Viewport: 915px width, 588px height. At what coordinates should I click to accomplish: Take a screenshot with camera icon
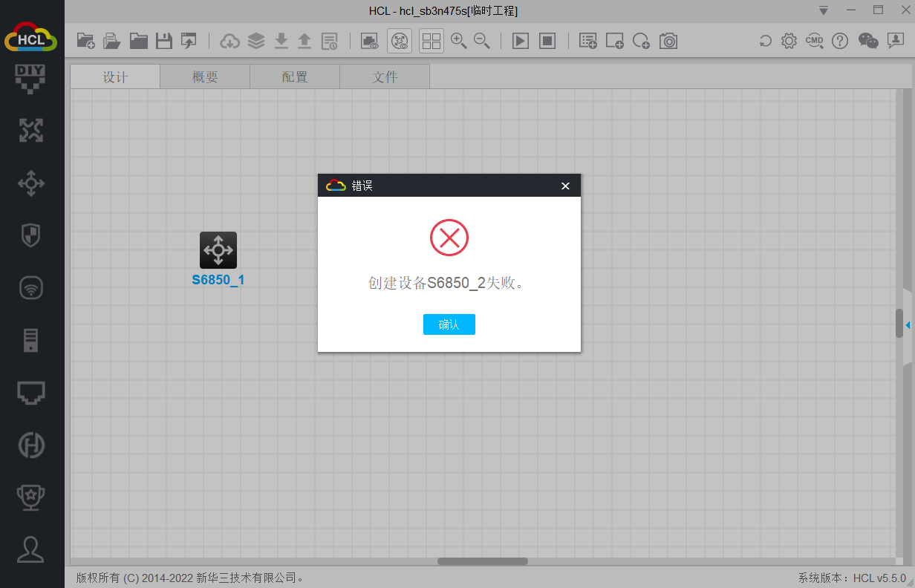[668, 41]
